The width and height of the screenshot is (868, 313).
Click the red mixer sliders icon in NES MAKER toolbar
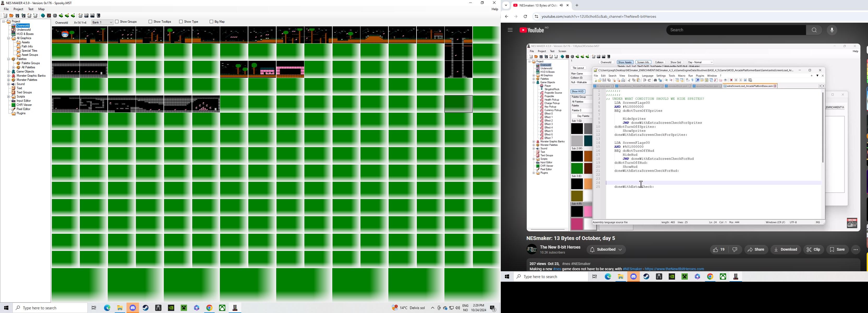click(x=49, y=15)
